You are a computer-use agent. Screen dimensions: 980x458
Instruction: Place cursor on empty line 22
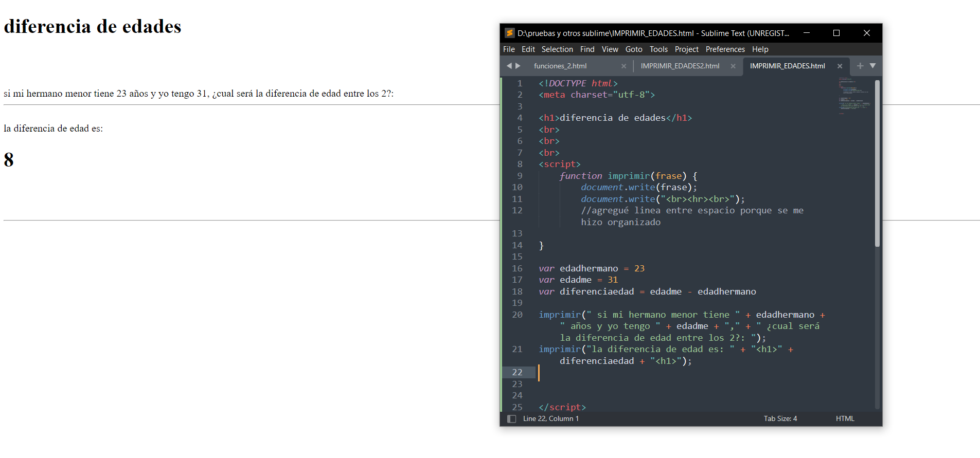click(x=705, y=373)
